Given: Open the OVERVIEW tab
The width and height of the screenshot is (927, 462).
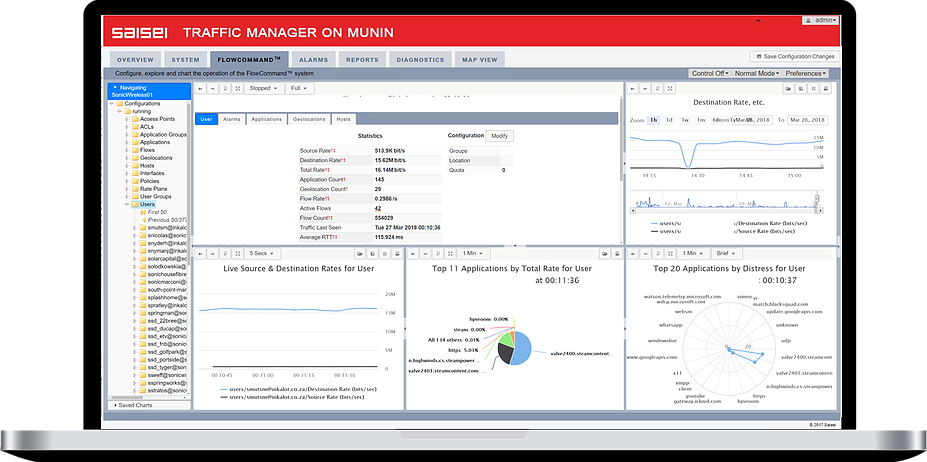Looking at the screenshot, I should coord(135,60).
